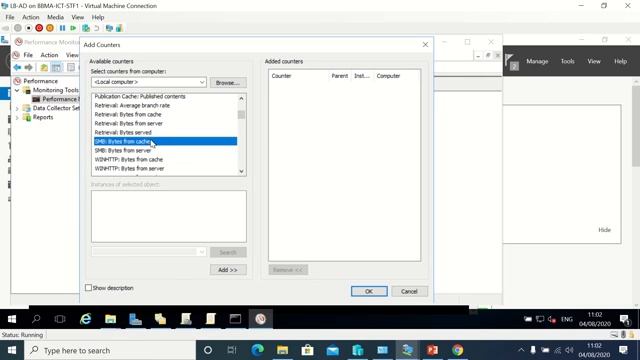
Task: Click the Forward arrow in Performance Monitor
Action: pos(28,67)
